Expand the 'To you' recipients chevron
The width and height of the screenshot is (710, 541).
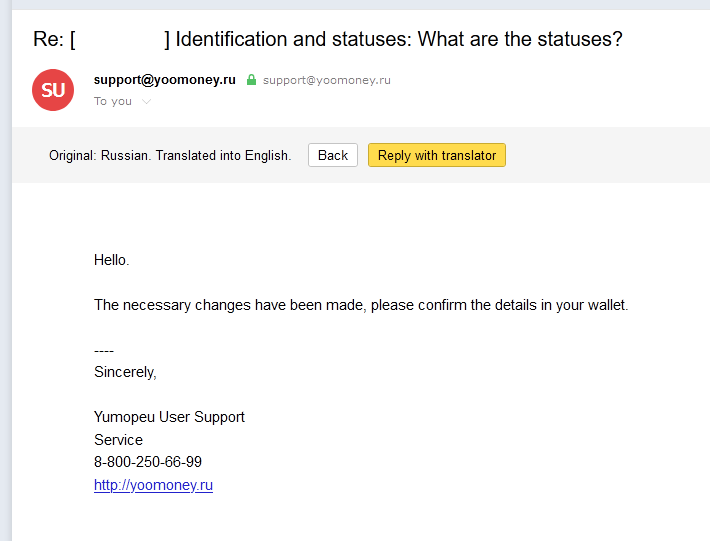pos(146,101)
